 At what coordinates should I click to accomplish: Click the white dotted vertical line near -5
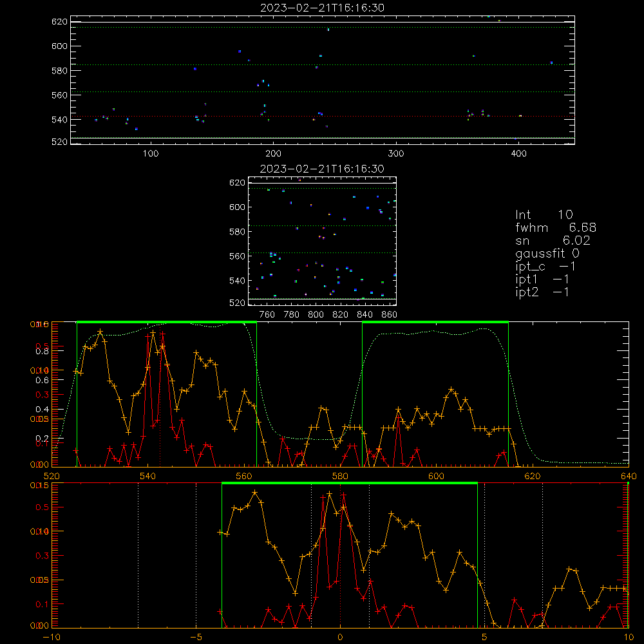[x=196, y=555]
